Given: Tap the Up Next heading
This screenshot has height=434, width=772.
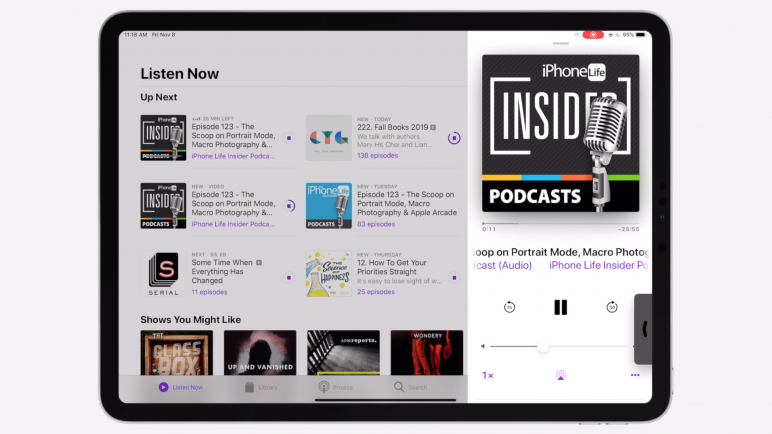Looking at the screenshot, I should coord(159,97).
